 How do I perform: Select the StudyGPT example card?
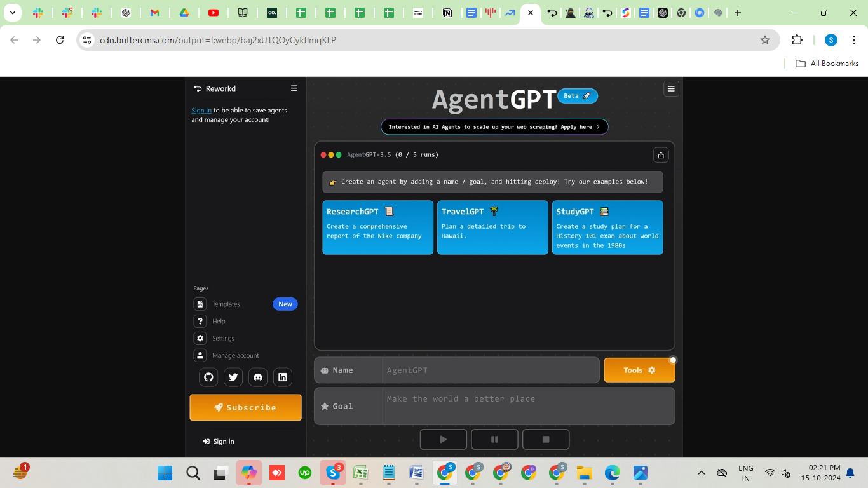click(607, 227)
